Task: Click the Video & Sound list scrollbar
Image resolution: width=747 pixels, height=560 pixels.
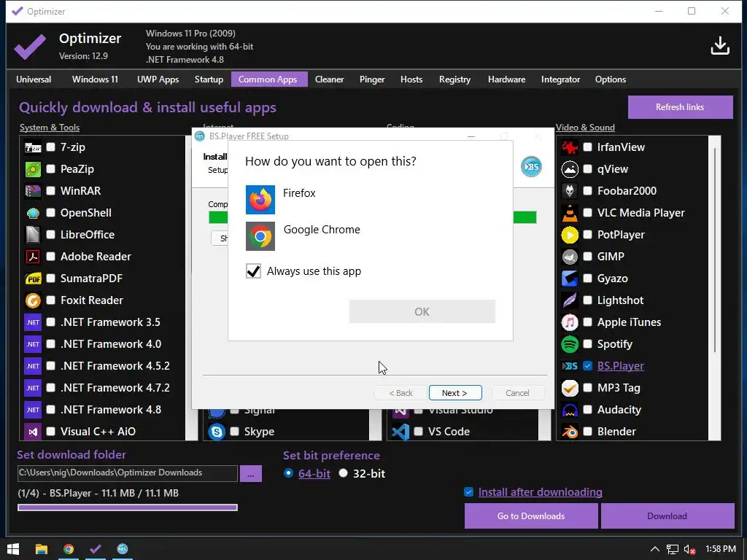Action: 715,250
